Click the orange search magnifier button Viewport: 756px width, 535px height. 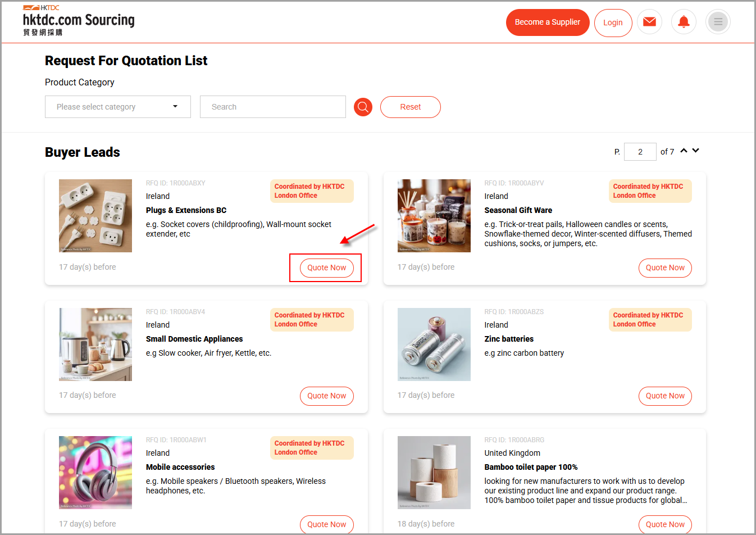coord(363,107)
